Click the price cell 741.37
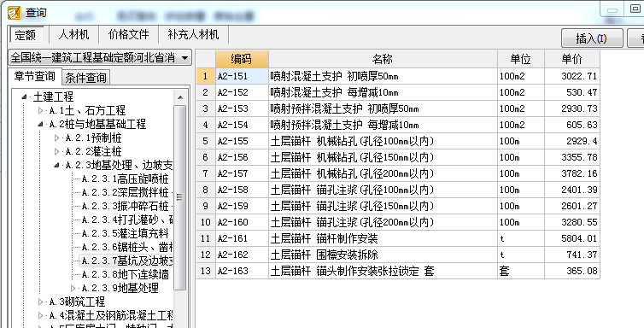The width and height of the screenshot is (644, 328). pos(571,255)
